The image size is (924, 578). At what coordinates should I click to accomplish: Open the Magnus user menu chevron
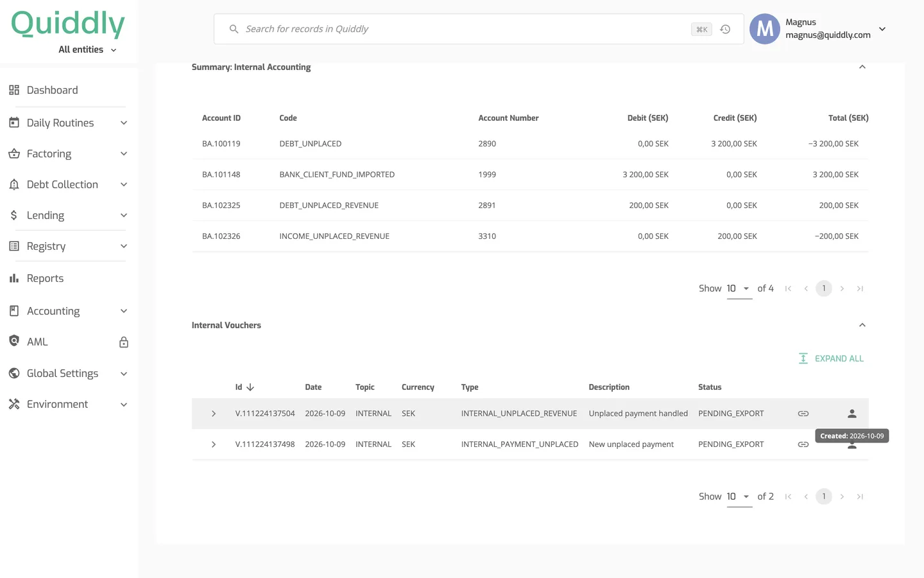tap(882, 29)
